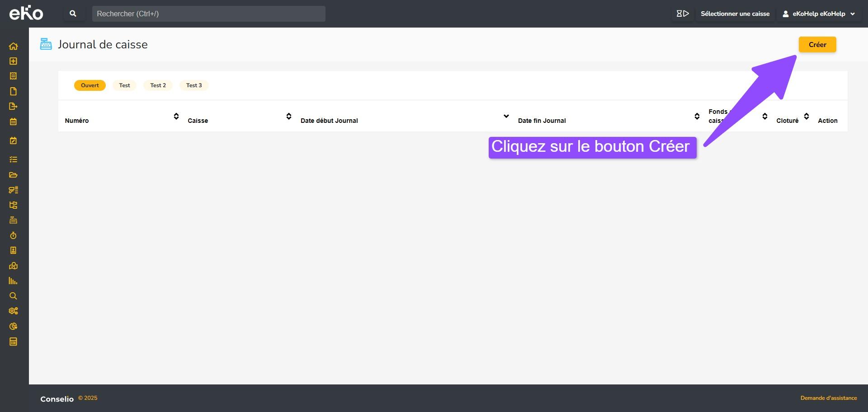
Task: Click the barcode scan icon in header
Action: (682, 14)
